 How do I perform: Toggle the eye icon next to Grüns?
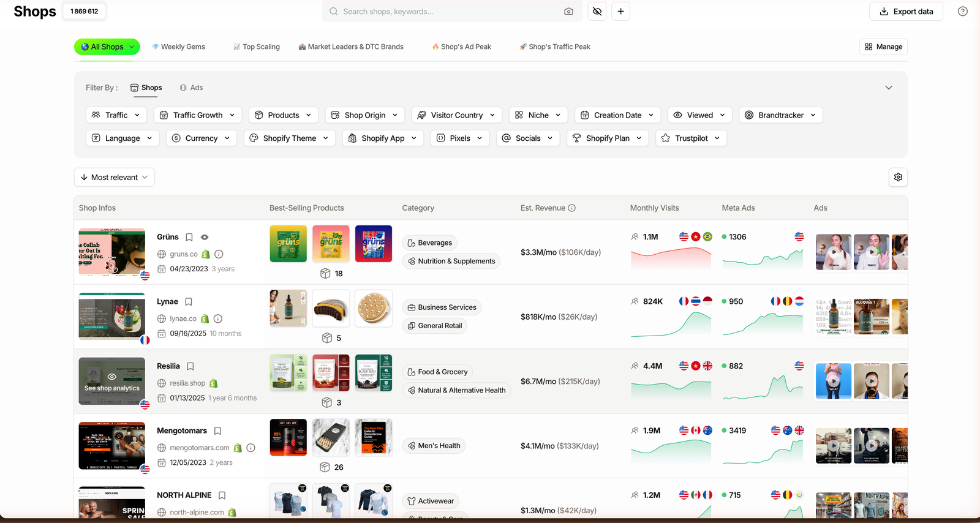(x=205, y=237)
